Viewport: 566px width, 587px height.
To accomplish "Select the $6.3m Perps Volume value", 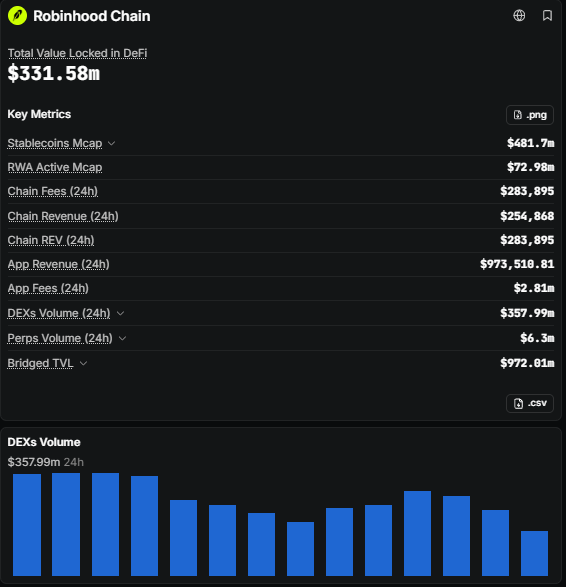I will (537, 338).
